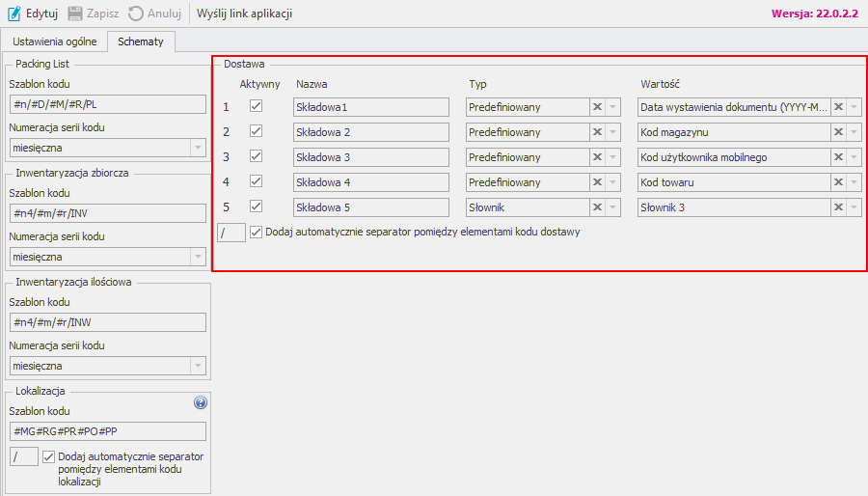Click the blue help icon in Lokalizacja
This screenshot has height=496, width=868.
coord(201,403)
